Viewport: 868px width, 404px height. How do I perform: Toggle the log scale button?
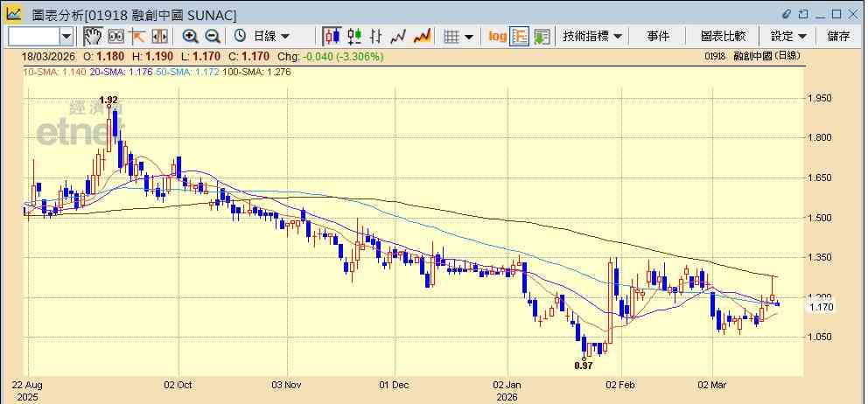tap(497, 37)
